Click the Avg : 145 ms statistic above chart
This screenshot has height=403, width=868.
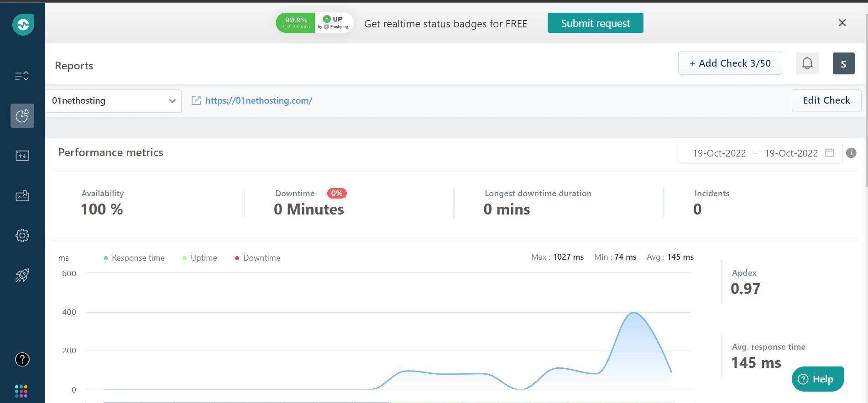(x=670, y=257)
